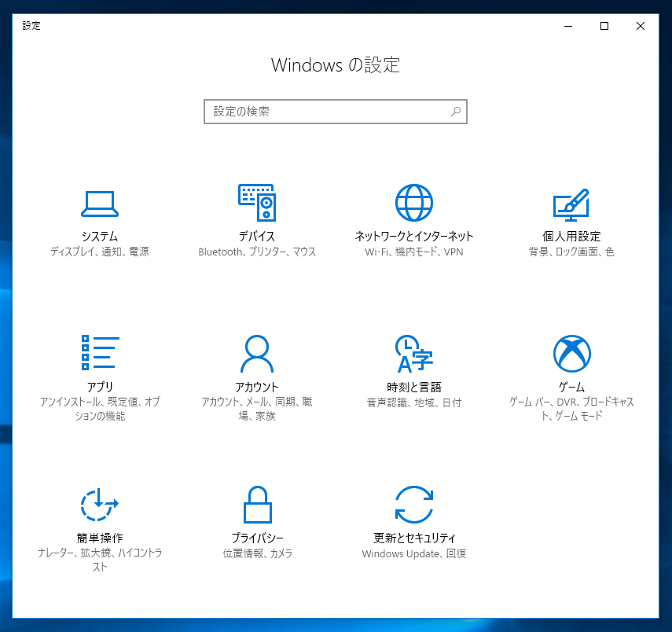Open the プライバシー padlock icon
The image size is (672, 632).
pos(258,505)
